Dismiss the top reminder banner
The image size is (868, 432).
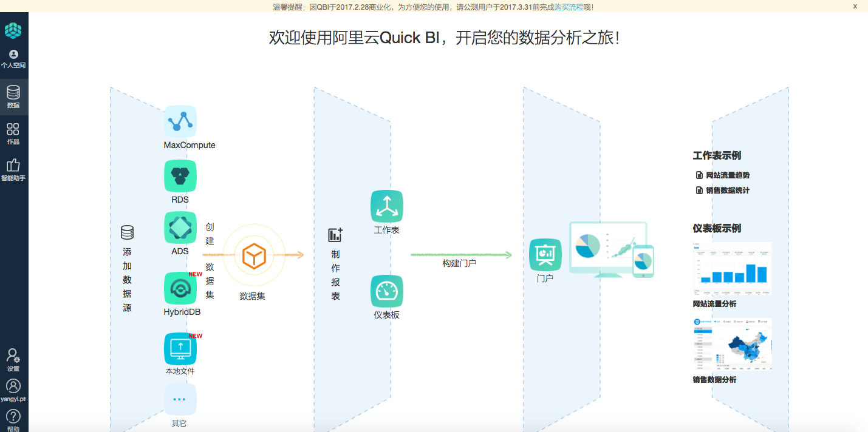coord(856,7)
